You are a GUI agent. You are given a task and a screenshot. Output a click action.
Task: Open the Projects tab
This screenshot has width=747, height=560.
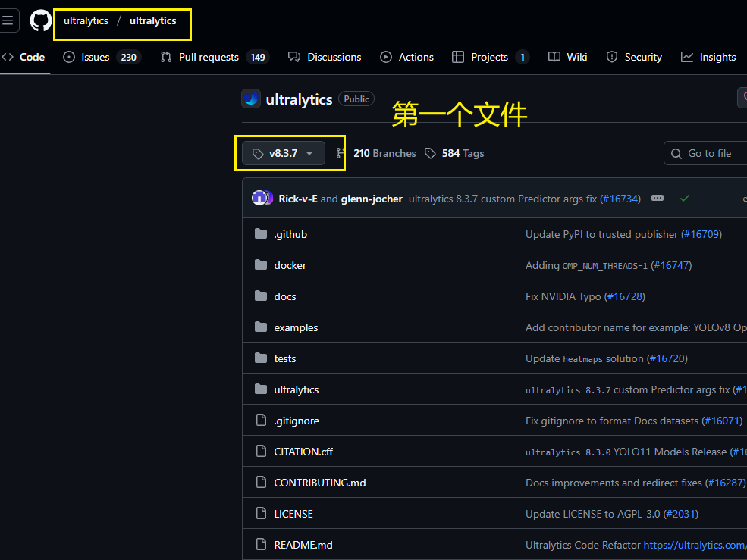(490, 57)
